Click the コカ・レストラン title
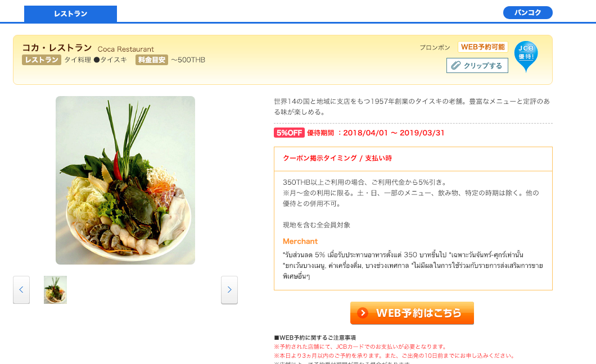596x364 pixels. (57, 48)
